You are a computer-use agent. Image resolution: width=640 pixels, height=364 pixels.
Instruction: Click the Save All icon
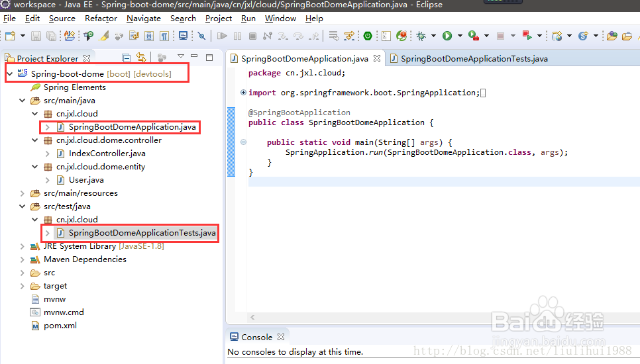[51, 36]
